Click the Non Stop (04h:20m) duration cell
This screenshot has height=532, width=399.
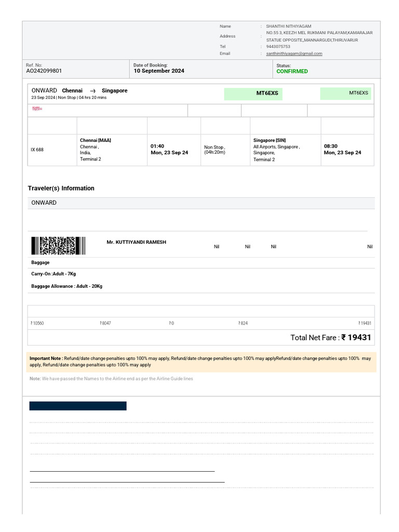point(215,150)
